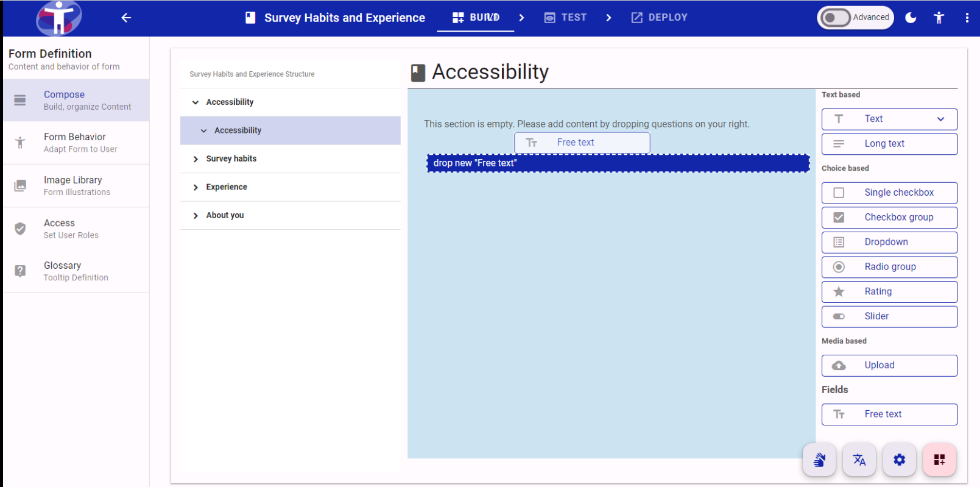Click the pink add-widget floating button
Viewport: 980px width, 487px height.
click(939, 460)
